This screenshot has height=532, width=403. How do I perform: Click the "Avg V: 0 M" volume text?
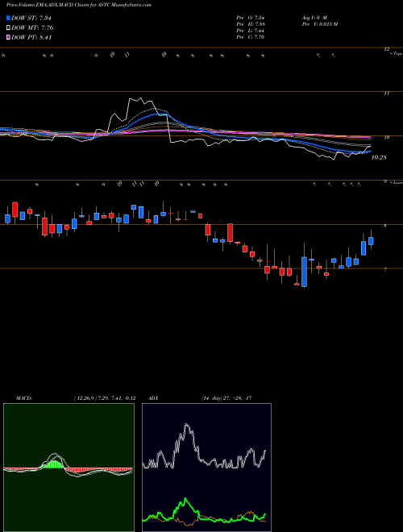coord(314,17)
